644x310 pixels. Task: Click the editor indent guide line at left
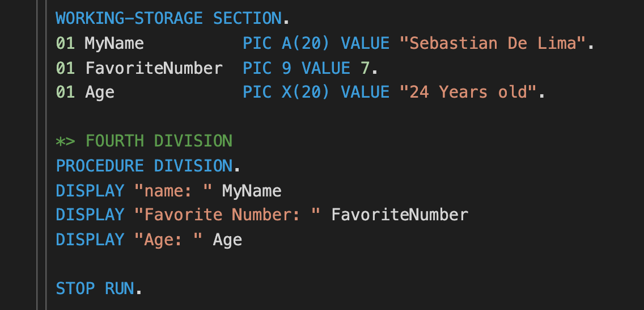pyautogui.click(x=46, y=155)
